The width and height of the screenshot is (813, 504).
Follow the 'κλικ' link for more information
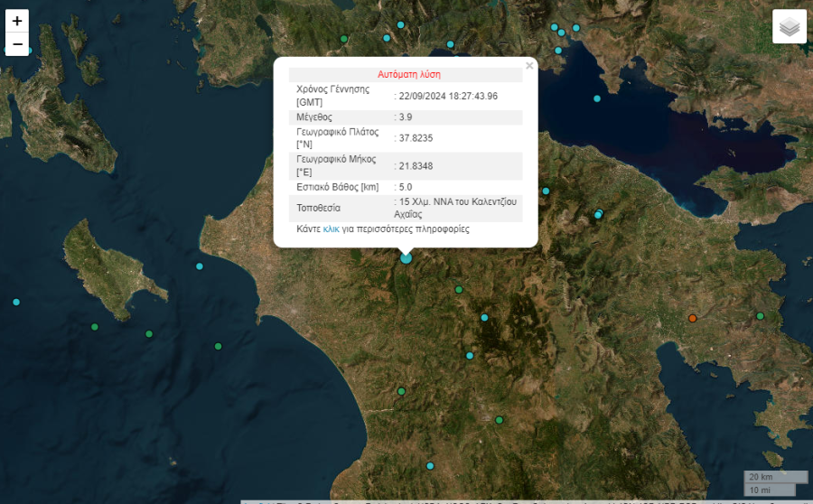[331, 229]
